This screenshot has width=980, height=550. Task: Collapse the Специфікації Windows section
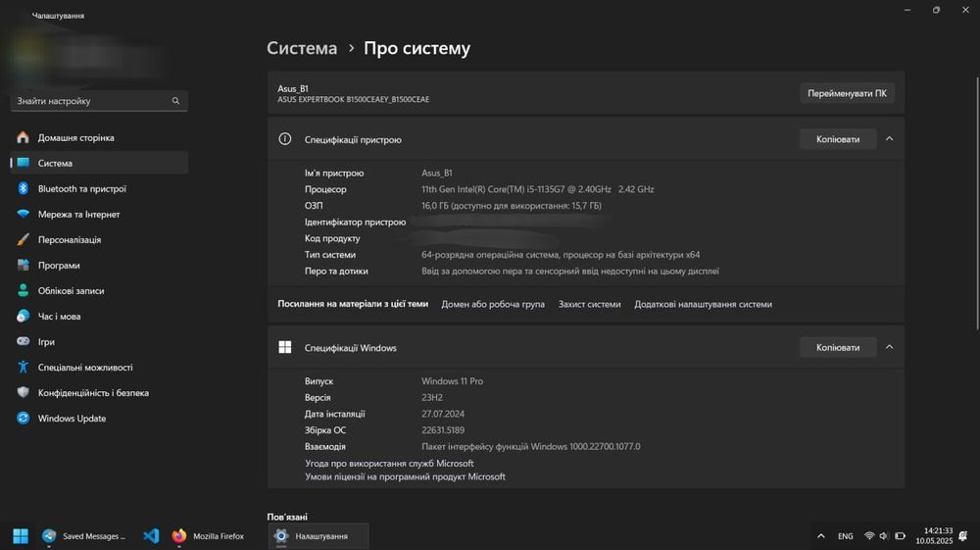tap(889, 347)
